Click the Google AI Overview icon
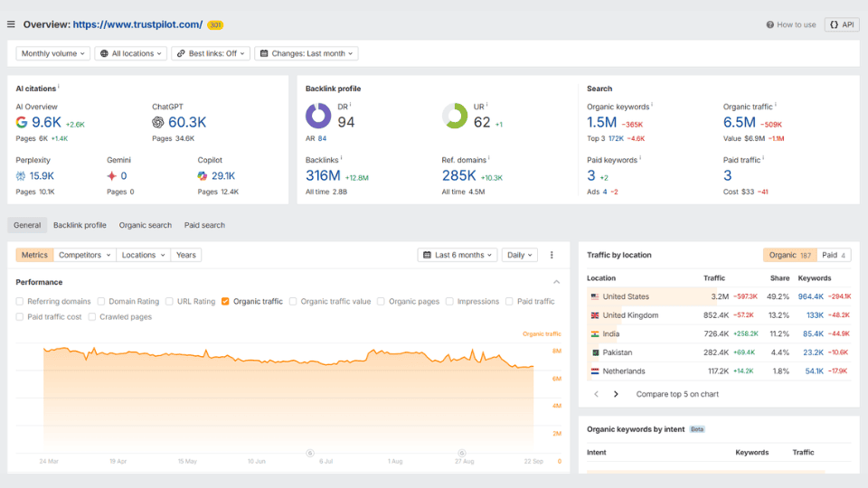868x488 pixels. (22, 122)
